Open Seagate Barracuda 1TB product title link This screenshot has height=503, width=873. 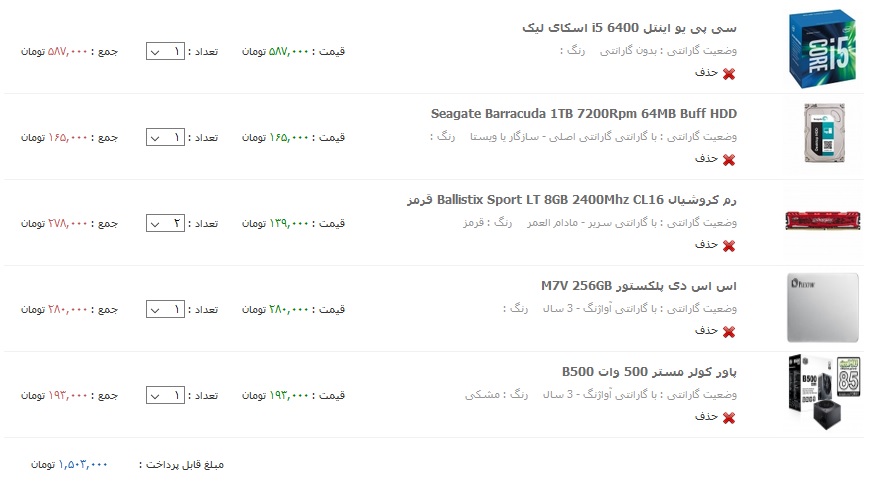[x=583, y=114]
